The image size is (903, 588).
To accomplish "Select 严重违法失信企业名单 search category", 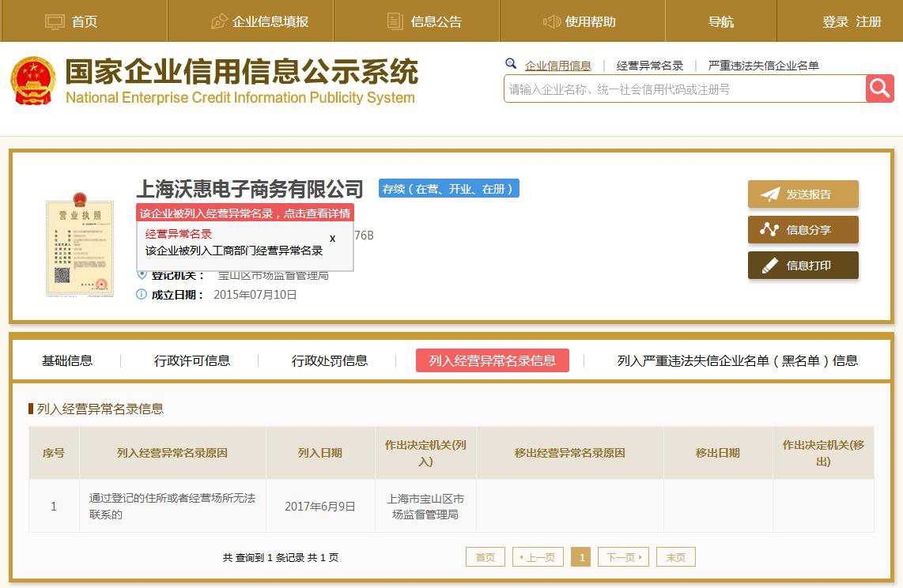I will pyautogui.click(x=763, y=66).
